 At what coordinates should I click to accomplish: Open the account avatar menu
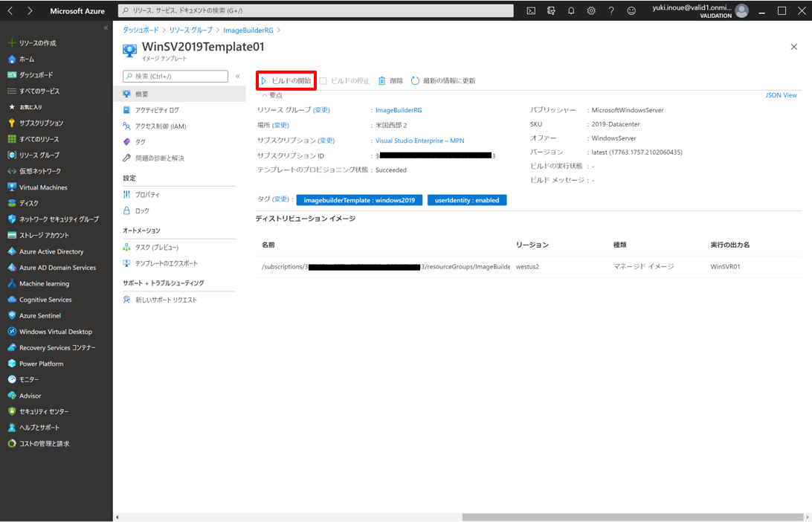(x=741, y=10)
